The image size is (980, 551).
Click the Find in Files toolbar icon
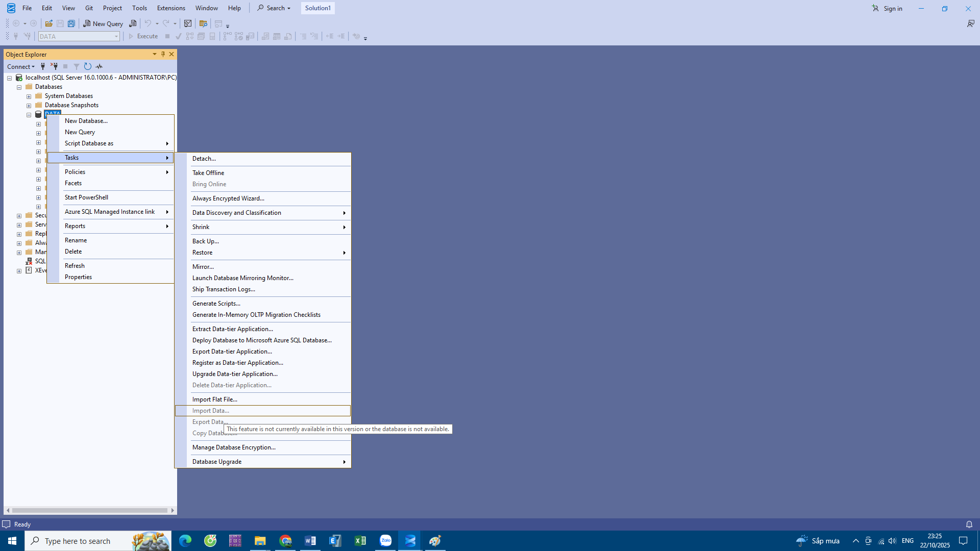click(203, 23)
